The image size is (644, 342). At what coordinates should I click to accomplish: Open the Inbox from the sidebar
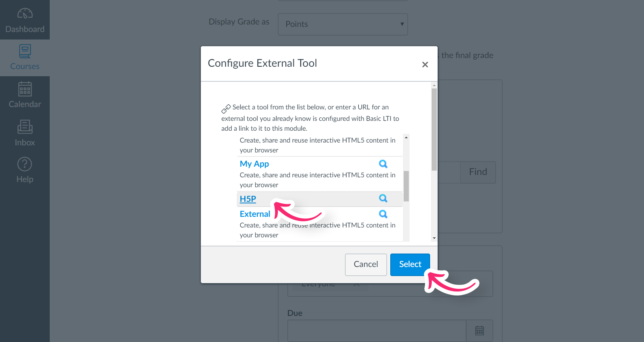(x=25, y=133)
